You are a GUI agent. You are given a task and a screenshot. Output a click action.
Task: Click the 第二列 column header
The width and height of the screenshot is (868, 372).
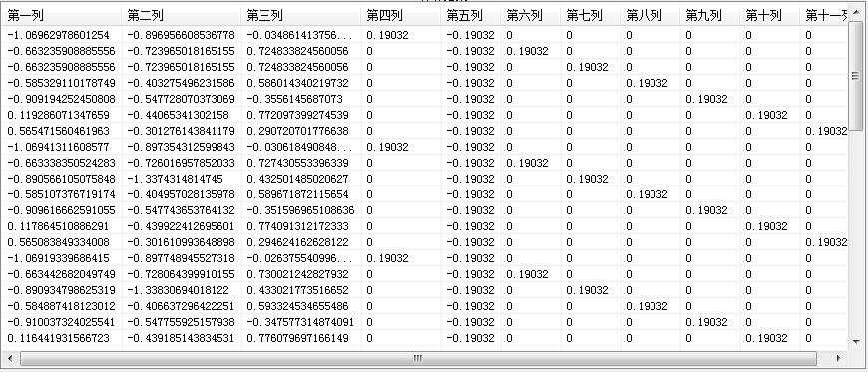tap(182, 16)
